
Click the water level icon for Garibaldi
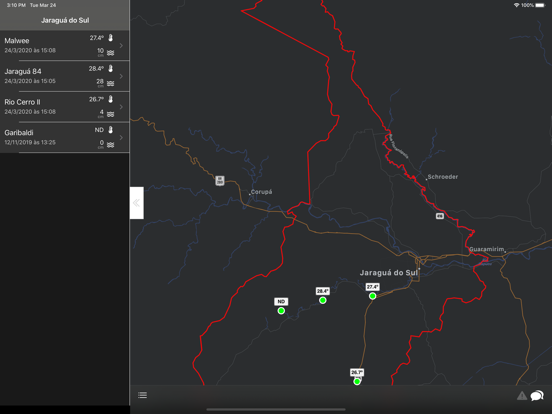coord(111,145)
